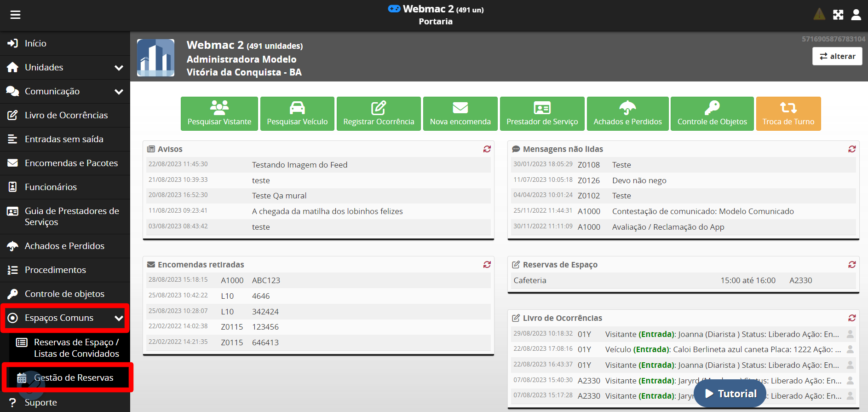The height and width of the screenshot is (412, 868).
Task: Refresh the Avisos panel
Action: pos(487,149)
